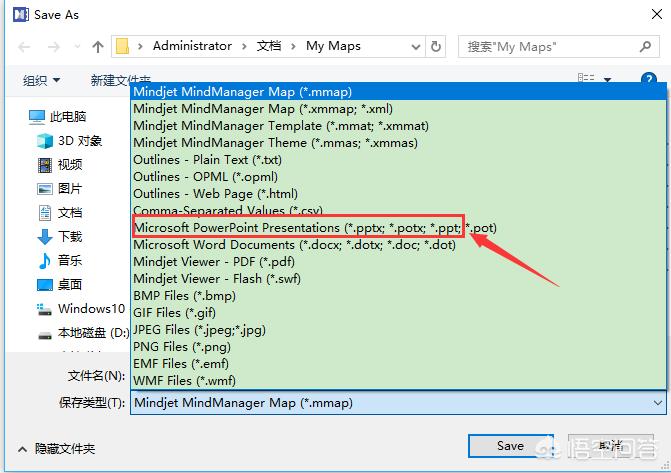Navigate to 文档 in the address path

tap(269, 46)
